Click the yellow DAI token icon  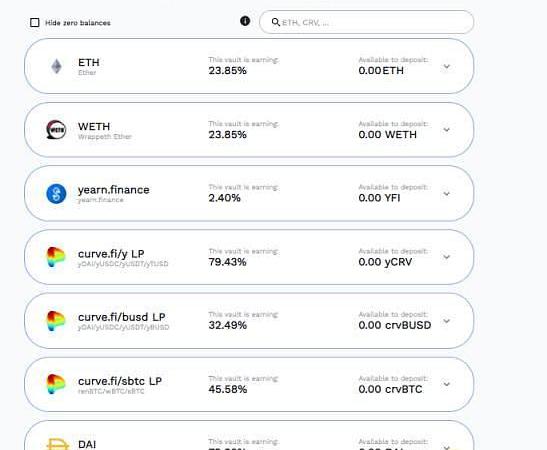click(x=58, y=444)
